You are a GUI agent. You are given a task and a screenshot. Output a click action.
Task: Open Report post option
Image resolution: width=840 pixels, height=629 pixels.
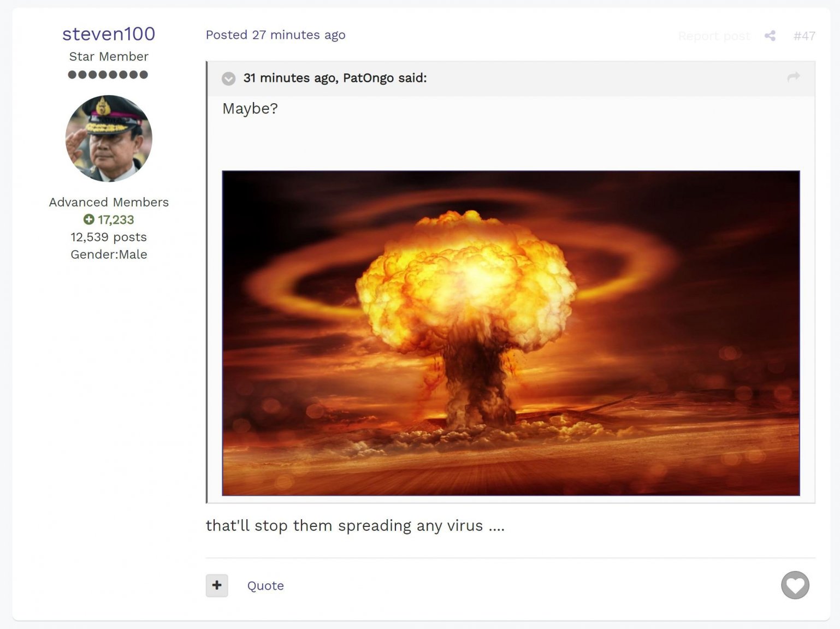tap(713, 35)
